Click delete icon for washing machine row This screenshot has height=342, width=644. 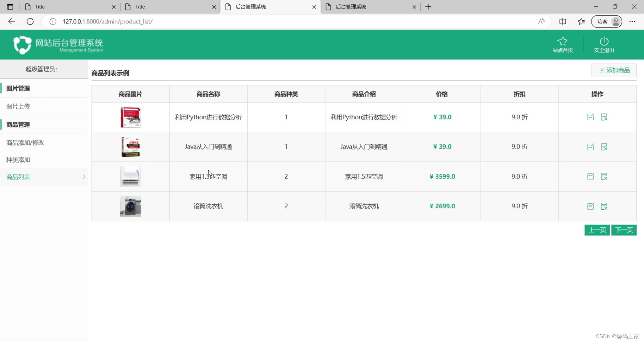pyautogui.click(x=604, y=206)
